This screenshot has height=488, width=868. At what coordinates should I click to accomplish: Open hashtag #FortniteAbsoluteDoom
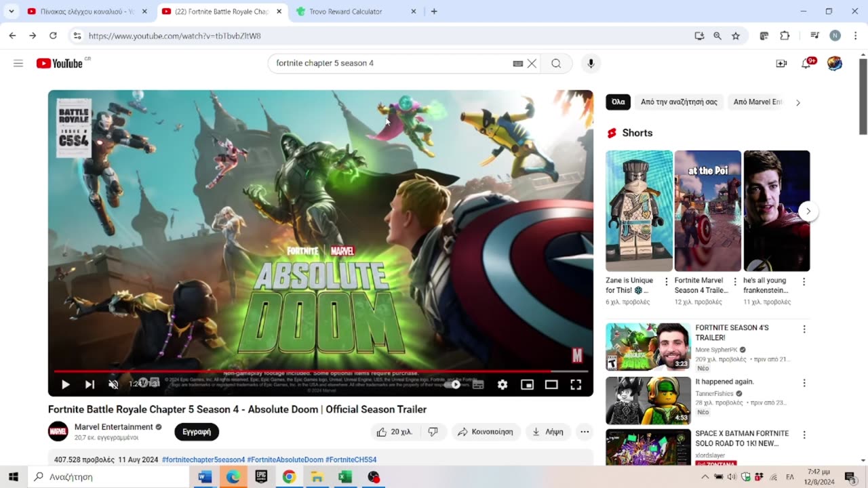pos(285,460)
